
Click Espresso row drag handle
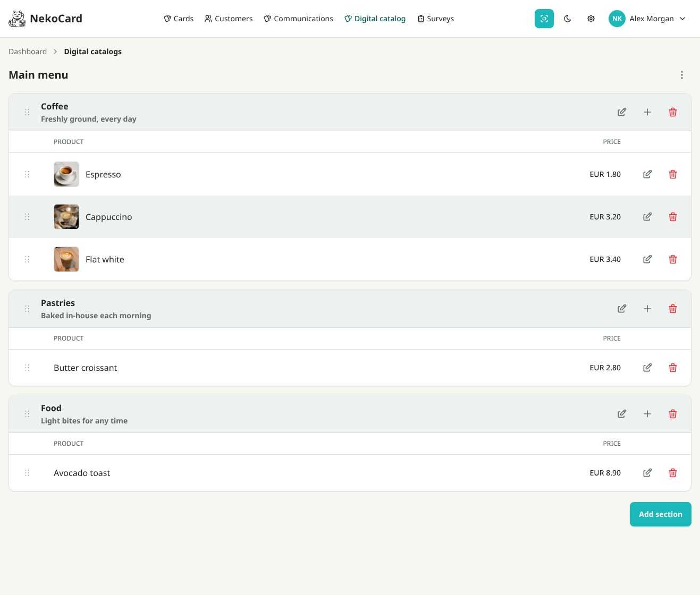tap(27, 174)
